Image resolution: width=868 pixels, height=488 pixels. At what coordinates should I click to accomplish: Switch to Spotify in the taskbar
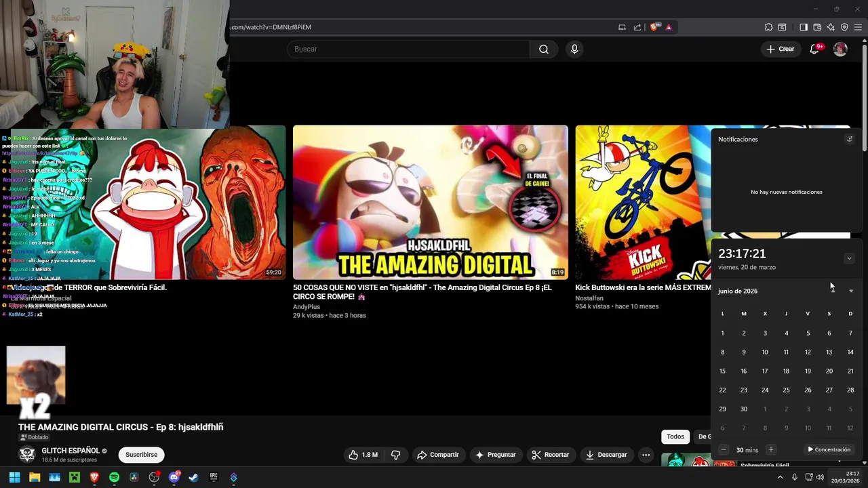114,477
